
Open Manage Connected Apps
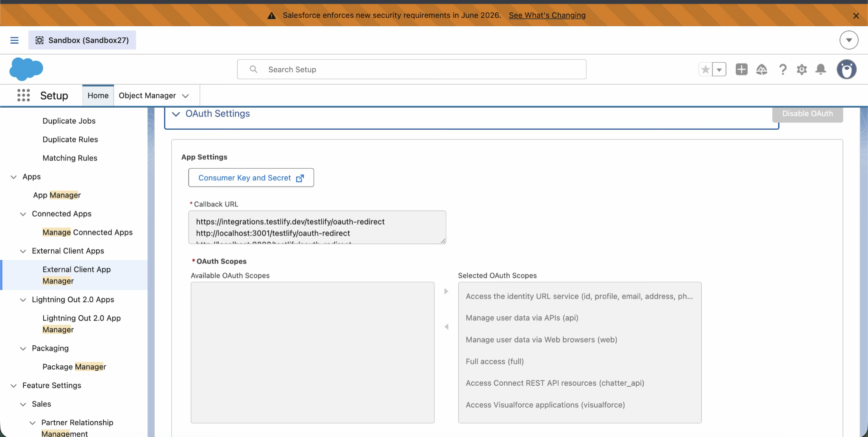click(87, 232)
